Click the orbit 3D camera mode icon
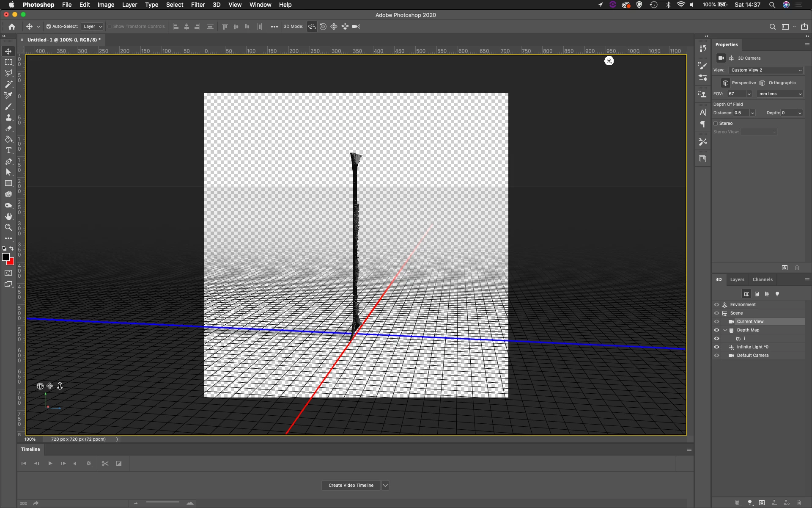This screenshot has height=508, width=812. 312,27
